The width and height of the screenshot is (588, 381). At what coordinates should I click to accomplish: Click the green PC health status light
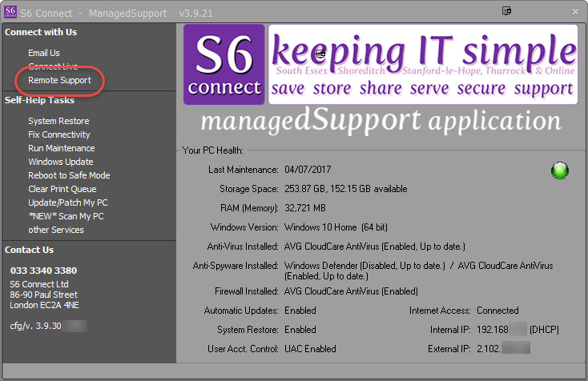point(559,170)
